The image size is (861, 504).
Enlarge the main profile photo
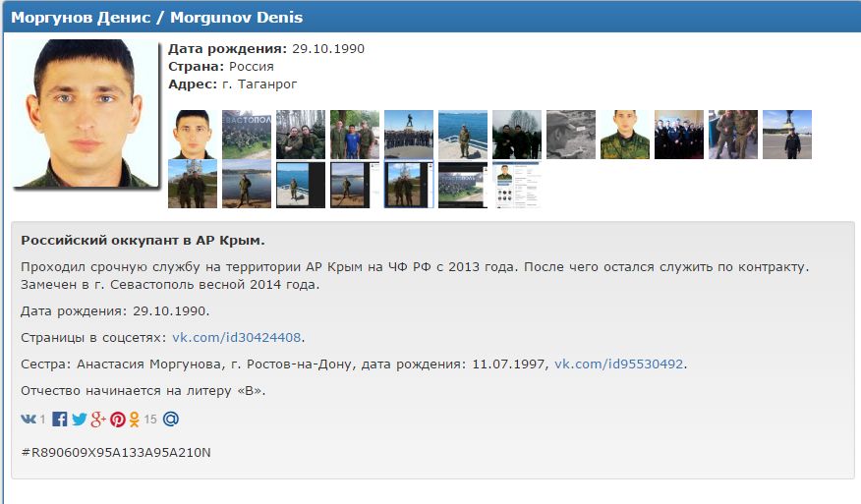[84, 113]
